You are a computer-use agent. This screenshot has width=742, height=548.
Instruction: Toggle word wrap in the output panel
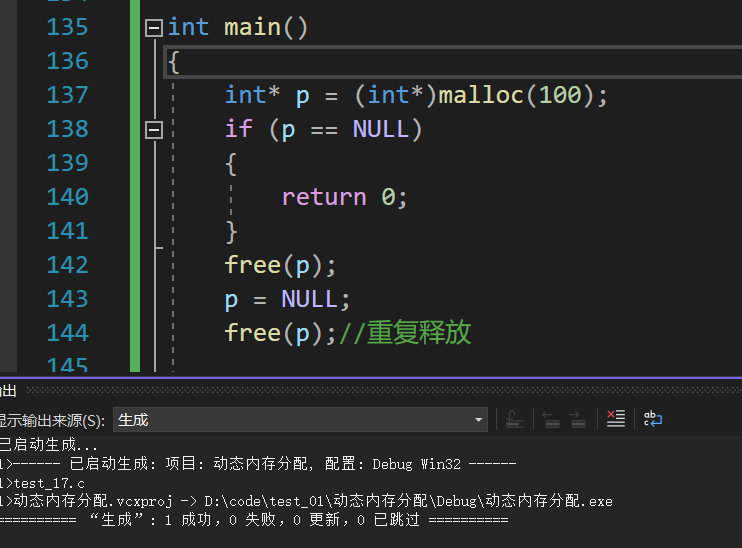[653, 419]
